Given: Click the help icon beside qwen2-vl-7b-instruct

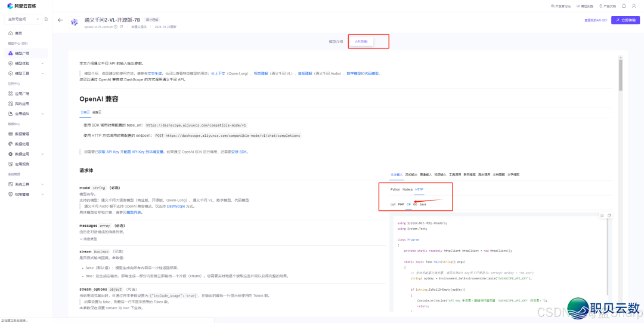Looking at the screenshot, I should [116, 27].
